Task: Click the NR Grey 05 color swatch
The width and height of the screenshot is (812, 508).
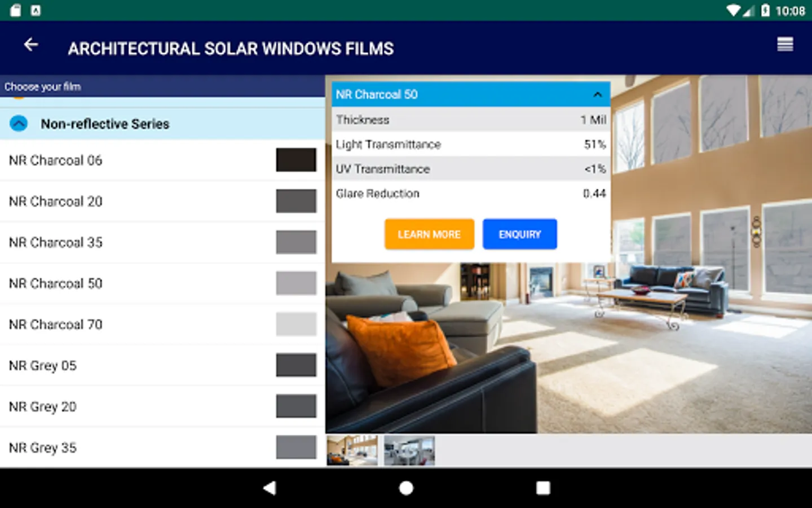Action: click(295, 365)
